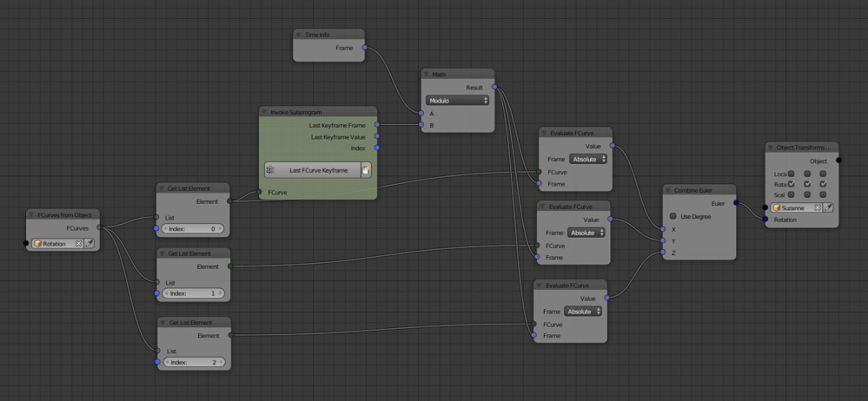
Task: Select the Time Info node title
Action: pyautogui.click(x=317, y=35)
